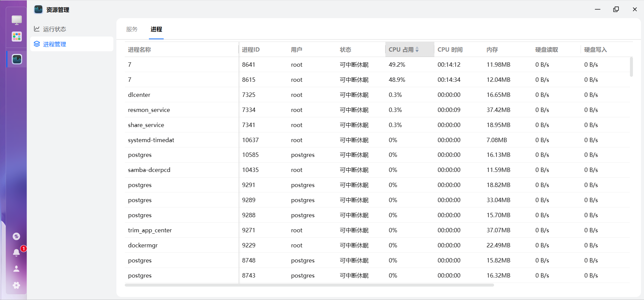644x300 pixels.
Task: Click the 49.2% CPU usage value
Action: pyautogui.click(x=397, y=65)
